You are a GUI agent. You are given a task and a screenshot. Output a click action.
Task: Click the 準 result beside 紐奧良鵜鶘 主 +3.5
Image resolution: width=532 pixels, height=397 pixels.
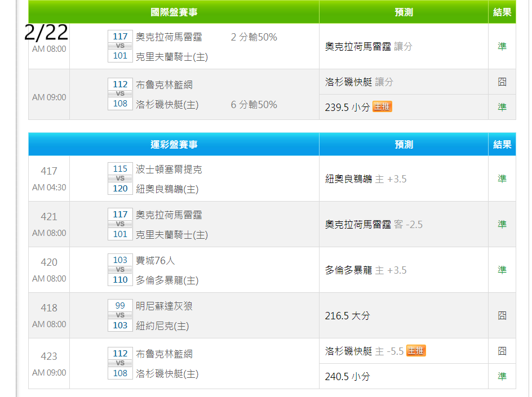click(502, 179)
